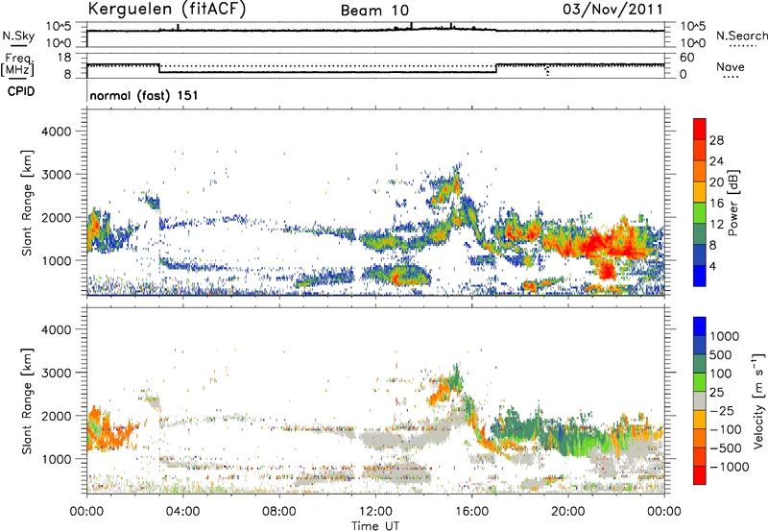Pick the gray near-zero segment of the Velocity colorbar
The width and height of the screenshot is (768, 532).
coord(700,400)
